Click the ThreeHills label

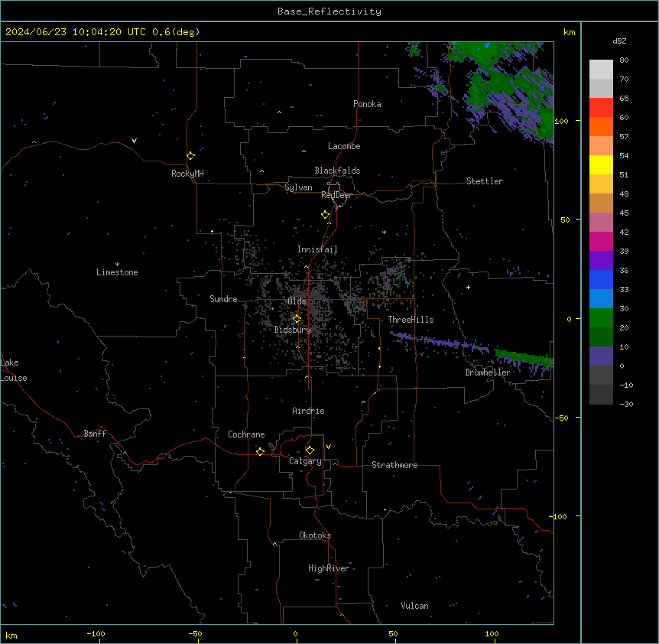411,320
